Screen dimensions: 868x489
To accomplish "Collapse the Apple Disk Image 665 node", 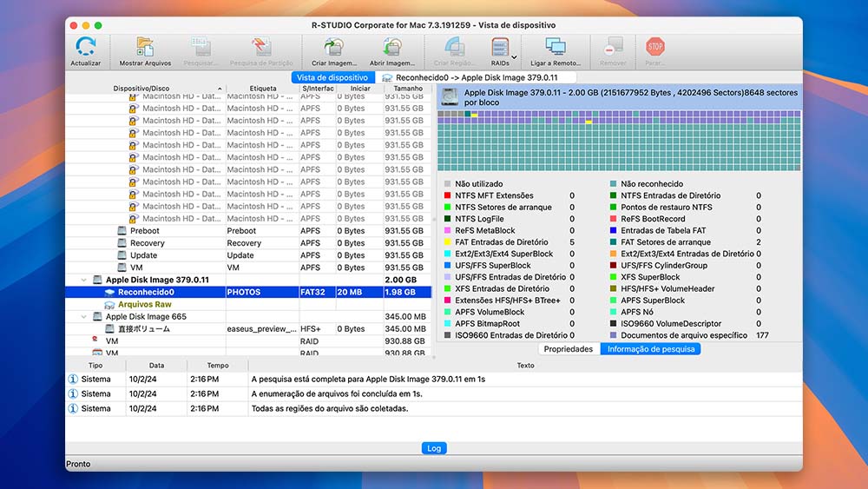I will pyautogui.click(x=83, y=317).
